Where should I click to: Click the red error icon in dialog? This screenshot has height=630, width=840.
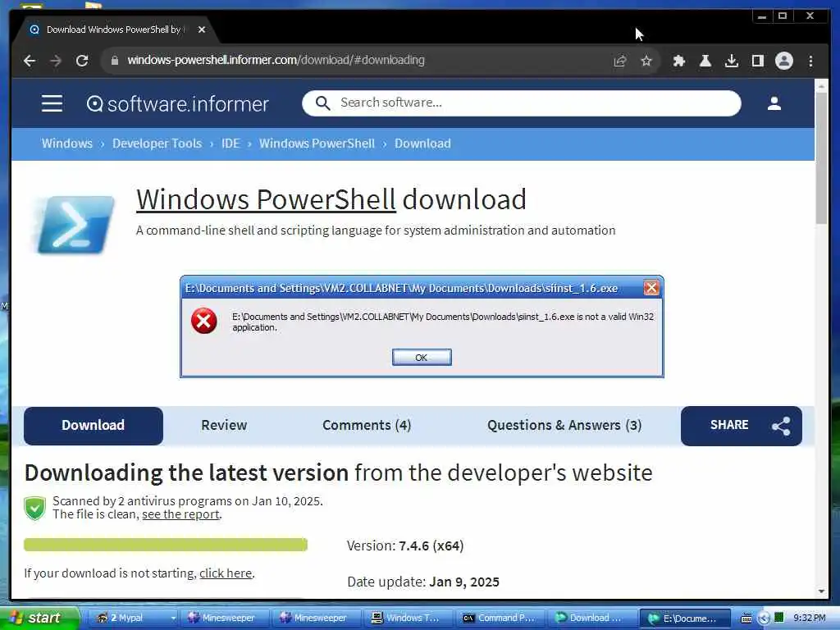point(203,321)
